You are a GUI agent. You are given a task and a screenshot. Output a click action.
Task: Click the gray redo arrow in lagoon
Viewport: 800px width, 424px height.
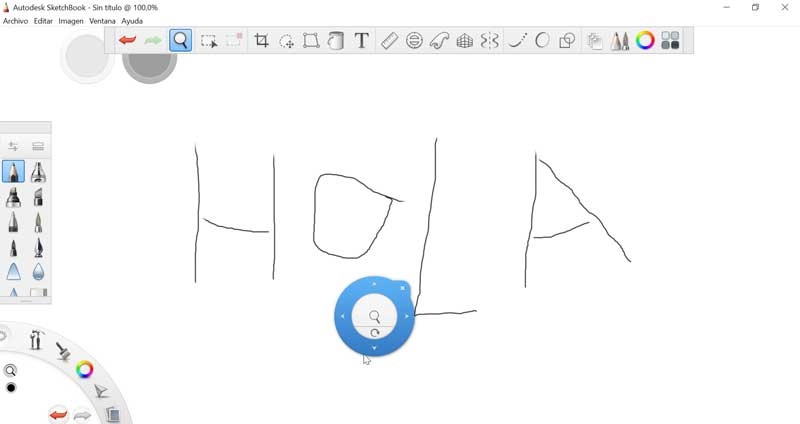[82, 415]
